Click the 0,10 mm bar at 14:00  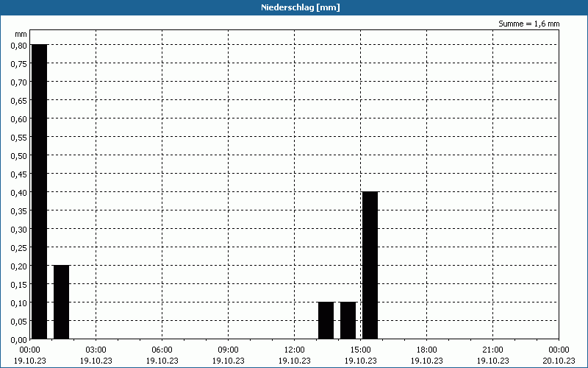point(348,320)
